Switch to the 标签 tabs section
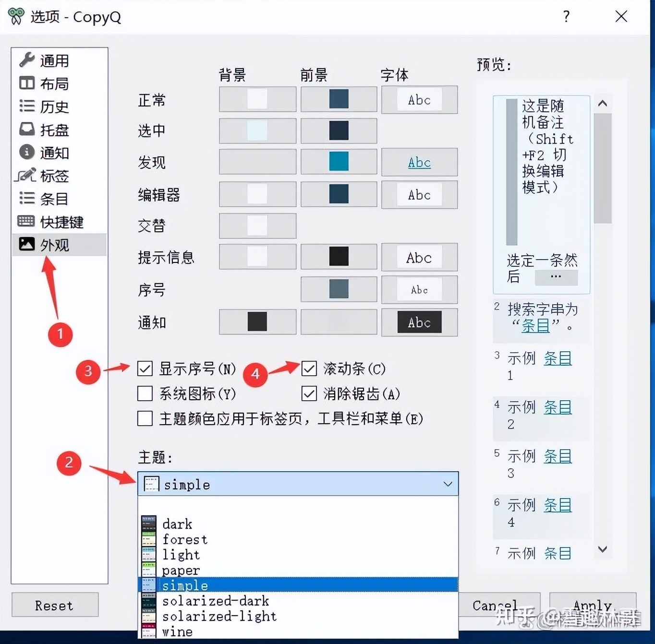655x644 pixels. click(x=59, y=176)
